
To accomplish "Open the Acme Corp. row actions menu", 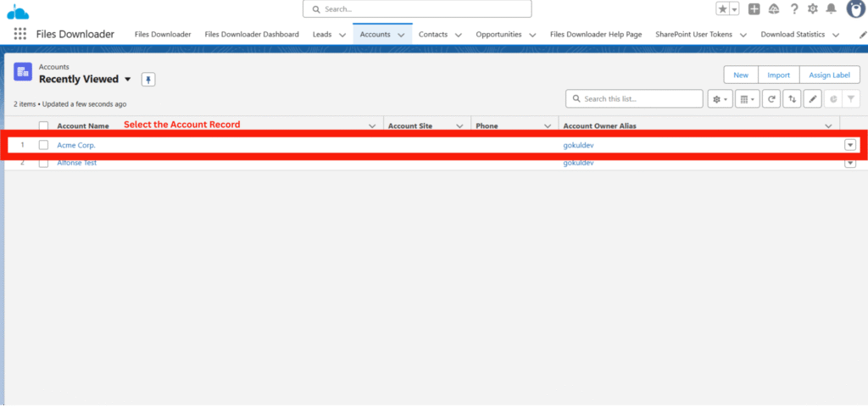I will pos(850,145).
